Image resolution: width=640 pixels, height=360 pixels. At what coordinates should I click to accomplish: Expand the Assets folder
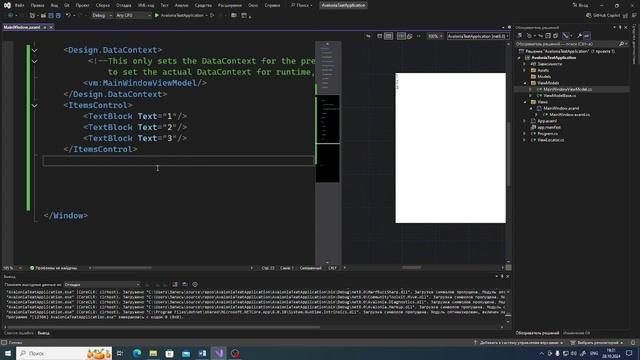click(524, 70)
